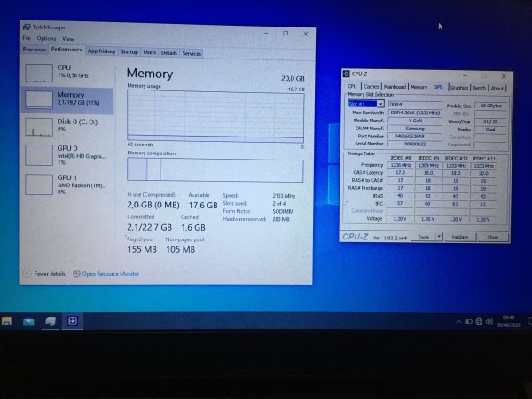Open the Bench tab in CPU-Z
This screenshot has height=399, width=532.
(479, 88)
